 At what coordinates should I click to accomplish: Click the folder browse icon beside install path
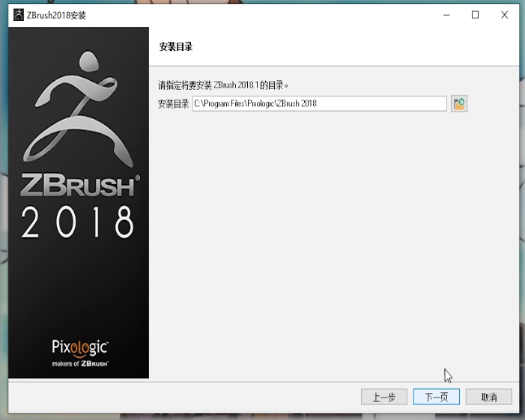[458, 104]
